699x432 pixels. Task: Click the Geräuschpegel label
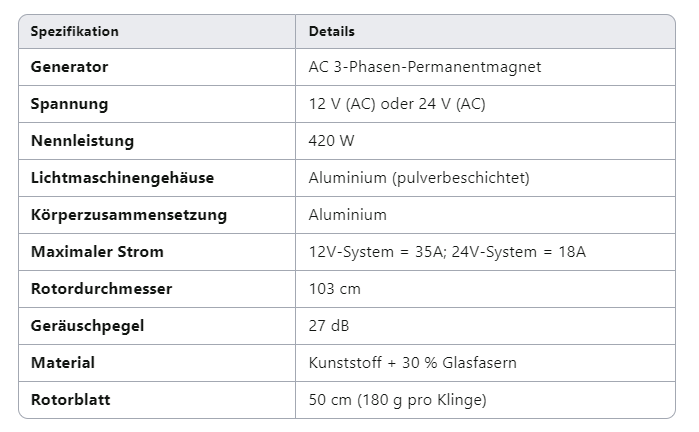click(x=85, y=326)
